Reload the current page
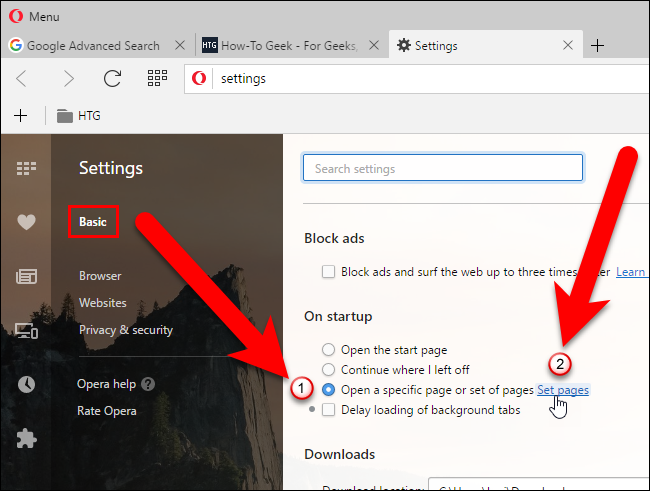650x491 pixels. pyautogui.click(x=112, y=78)
